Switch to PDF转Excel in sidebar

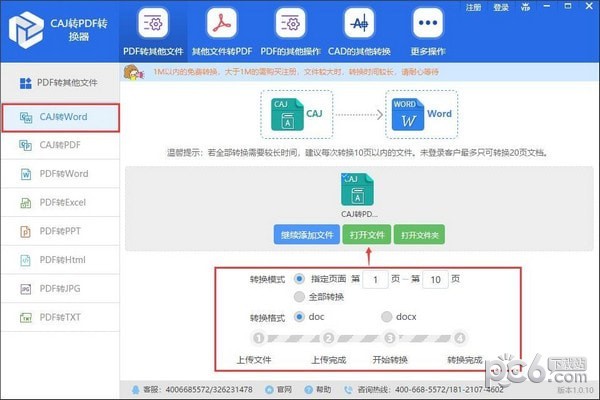tap(61, 202)
